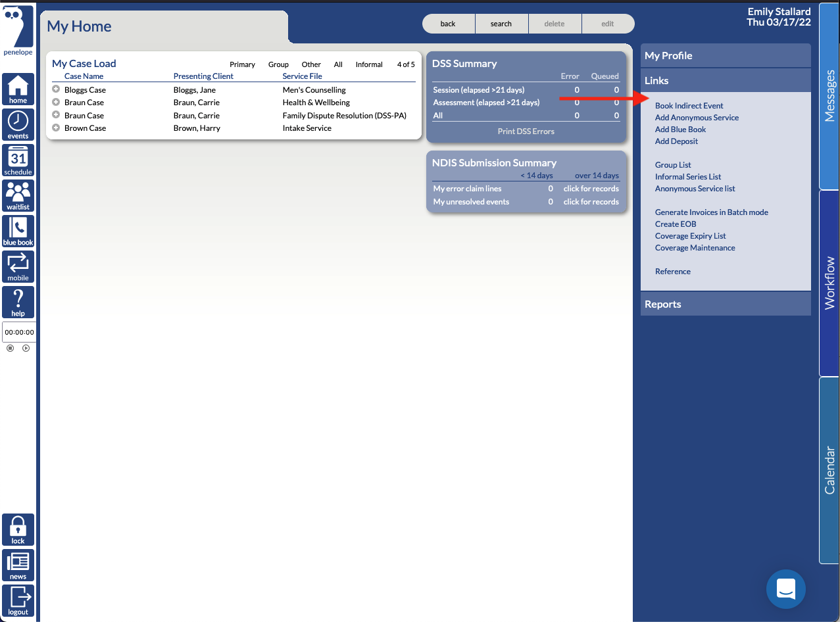This screenshot has height=622, width=840.
Task: Open Health & Wellbeing service file
Action: pos(316,102)
